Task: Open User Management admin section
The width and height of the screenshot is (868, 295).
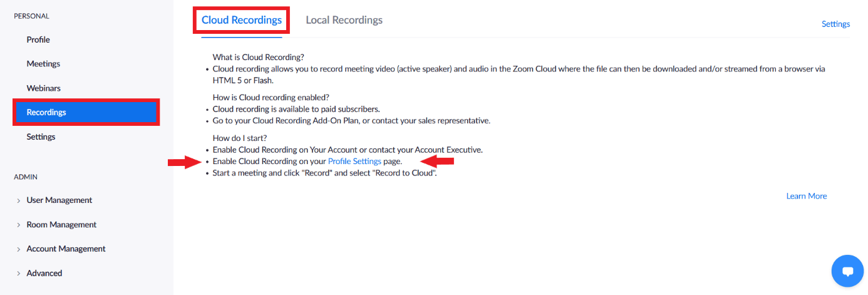Action: [59, 200]
